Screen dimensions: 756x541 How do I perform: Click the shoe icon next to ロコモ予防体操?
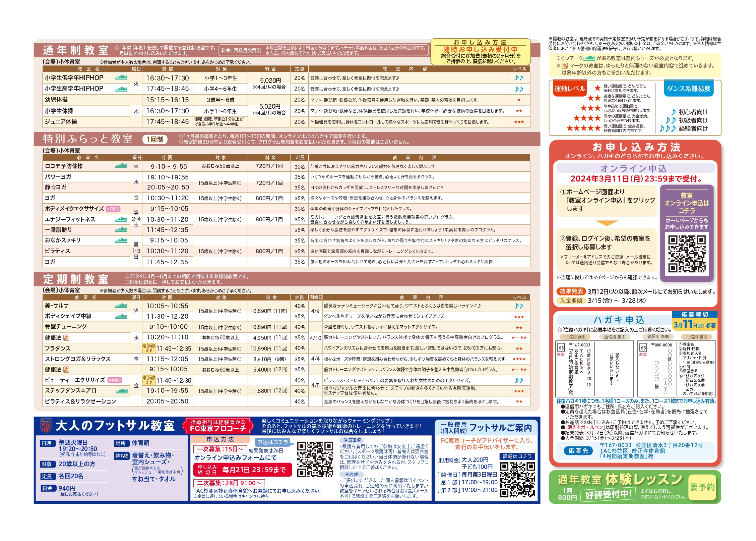pos(121,166)
